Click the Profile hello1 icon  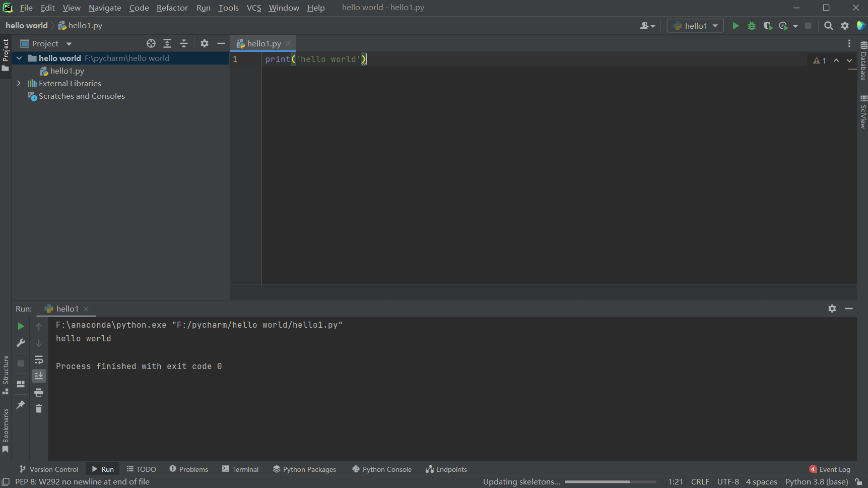tap(783, 26)
